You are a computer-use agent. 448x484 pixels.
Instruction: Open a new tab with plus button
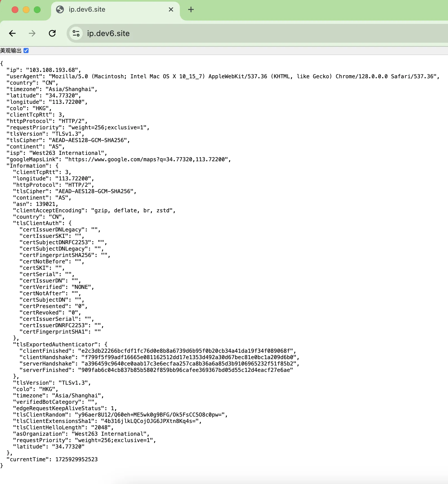click(x=191, y=10)
